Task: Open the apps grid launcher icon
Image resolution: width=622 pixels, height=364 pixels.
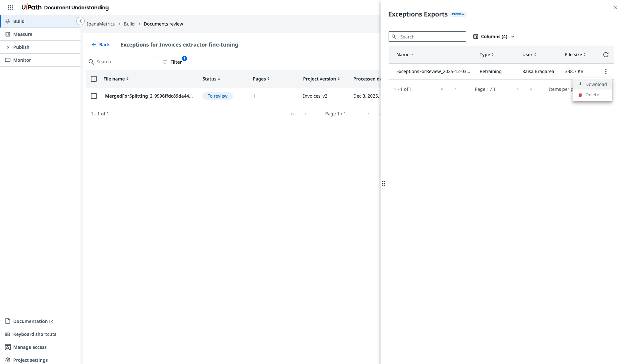Action: click(x=11, y=7)
